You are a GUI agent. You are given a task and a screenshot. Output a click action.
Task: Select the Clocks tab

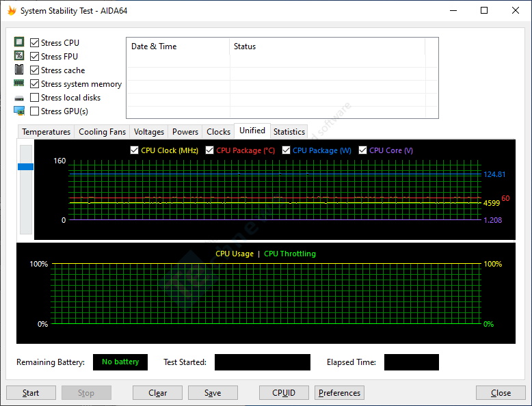coord(219,132)
